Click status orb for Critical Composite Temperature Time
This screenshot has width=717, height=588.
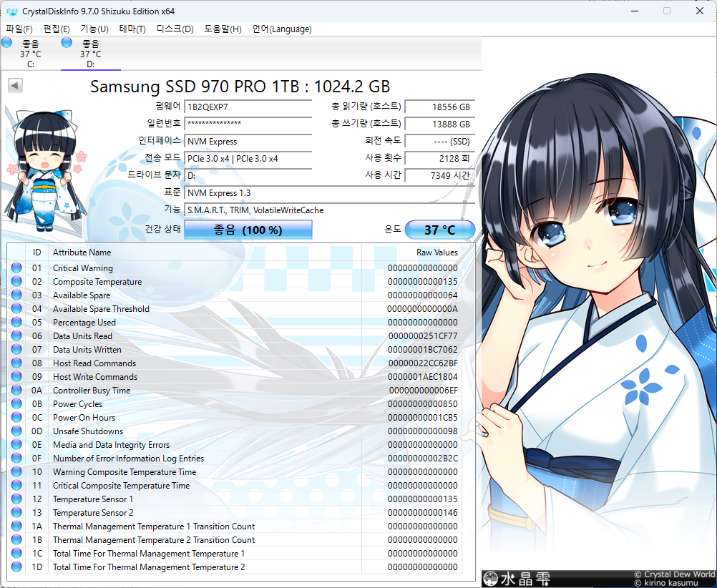[16, 485]
